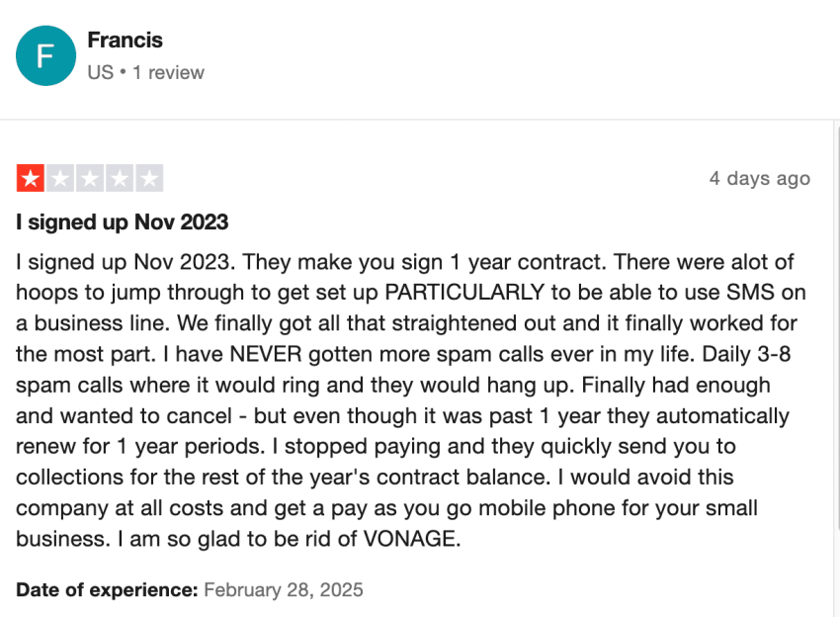840x617 pixels.
Task: Open Francis's teal avatar circle
Action: pyautogui.click(x=46, y=55)
